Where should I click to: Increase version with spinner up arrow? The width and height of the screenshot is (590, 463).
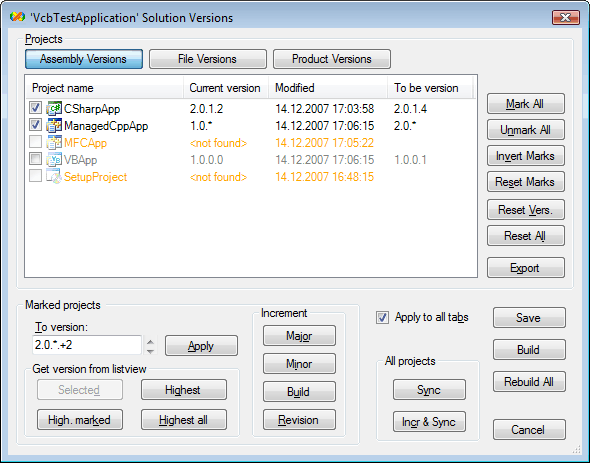150,341
